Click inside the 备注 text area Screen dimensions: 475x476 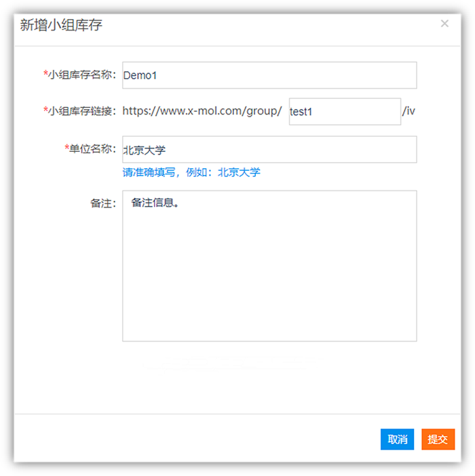tap(269, 266)
